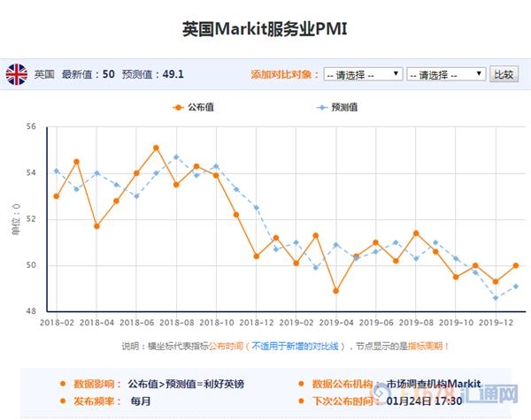Click the UK flag icon
531x420 pixels.
[x=17, y=74]
